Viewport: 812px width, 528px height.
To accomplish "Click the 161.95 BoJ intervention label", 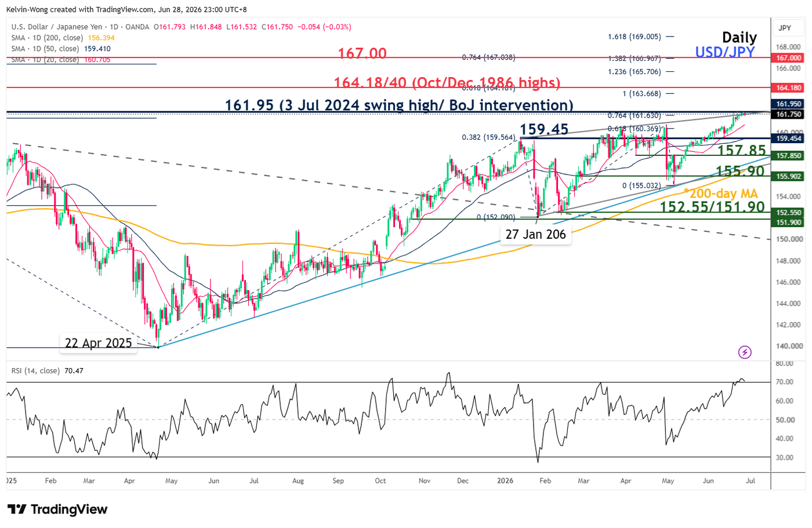I will [399, 105].
